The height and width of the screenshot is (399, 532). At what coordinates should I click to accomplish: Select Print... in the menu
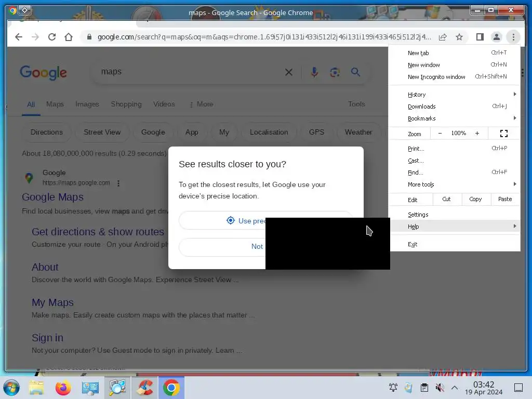click(454, 149)
